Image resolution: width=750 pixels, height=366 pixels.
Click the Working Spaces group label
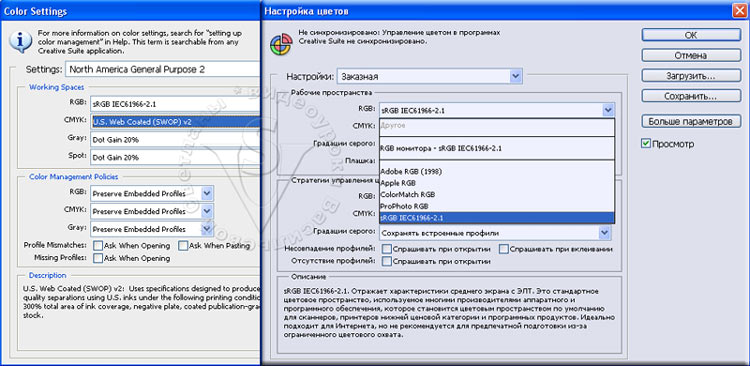[x=56, y=87]
